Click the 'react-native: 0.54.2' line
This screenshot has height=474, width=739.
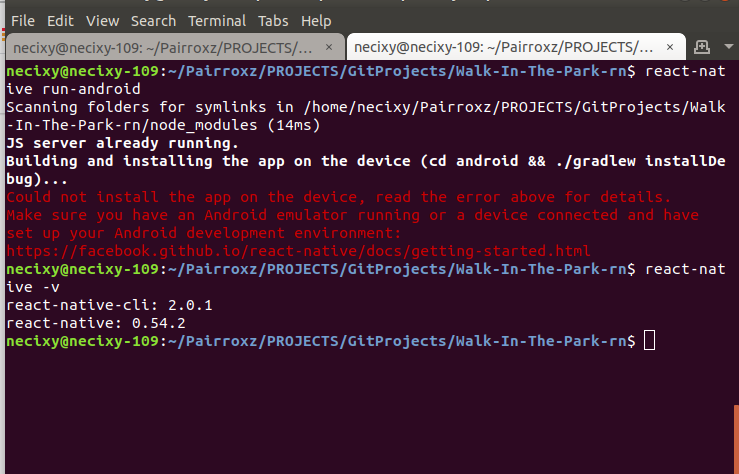click(96, 323)
